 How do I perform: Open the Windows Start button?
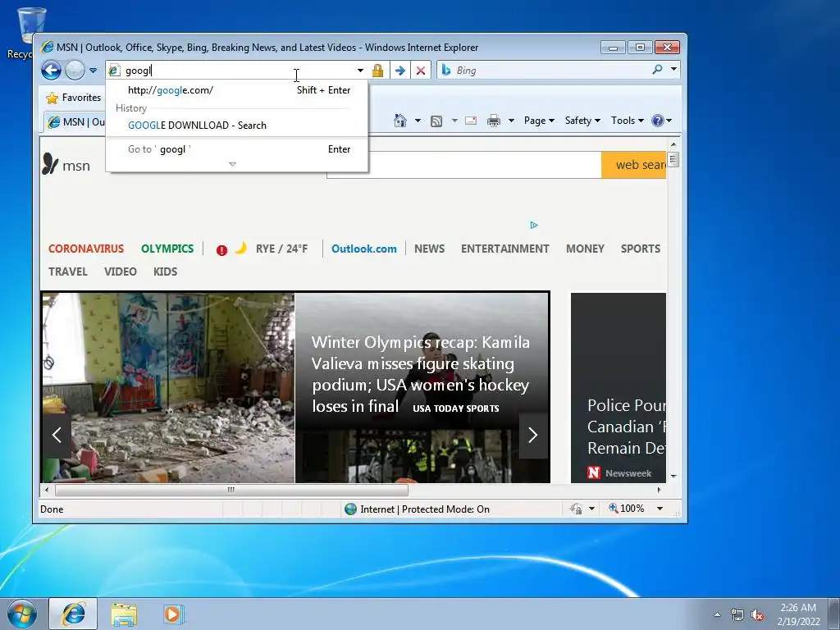click(21, 614)
